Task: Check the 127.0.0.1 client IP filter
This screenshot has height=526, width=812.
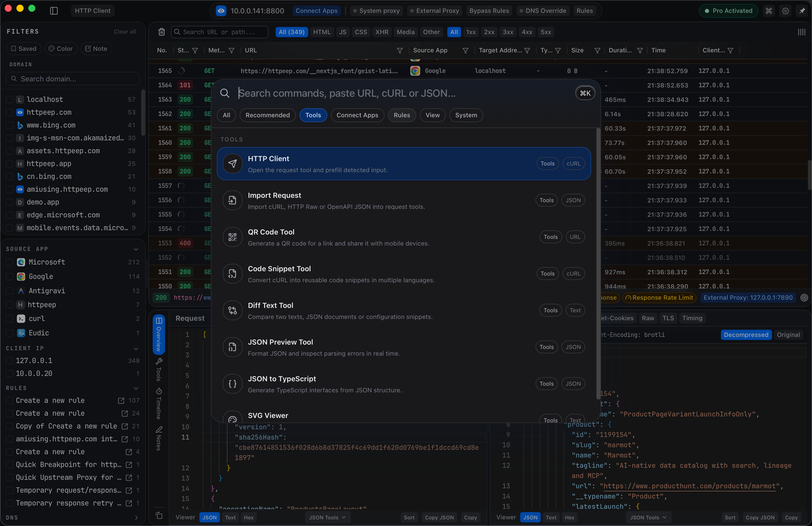Action: point(9,361)
